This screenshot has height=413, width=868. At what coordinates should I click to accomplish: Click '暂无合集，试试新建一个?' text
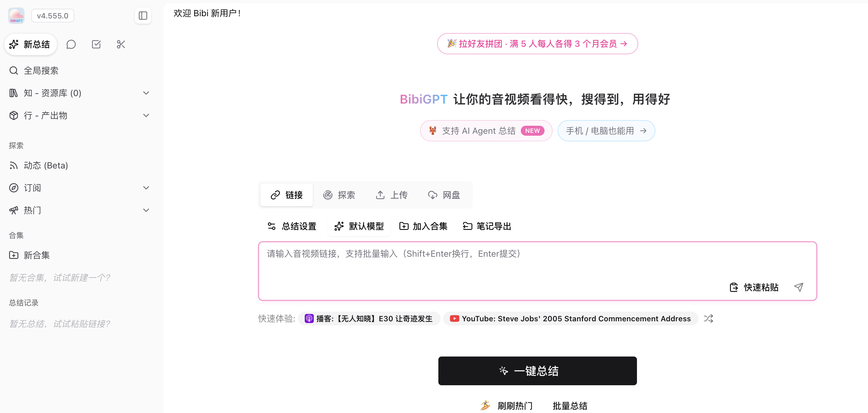(60, 278)
